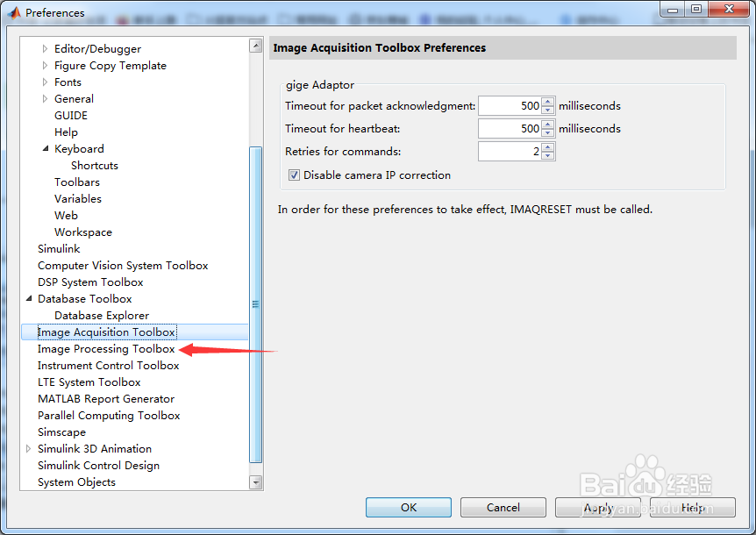The image size is (756, 535).
Task: Select Image Processing Toolbox
Action: point(106,349)
